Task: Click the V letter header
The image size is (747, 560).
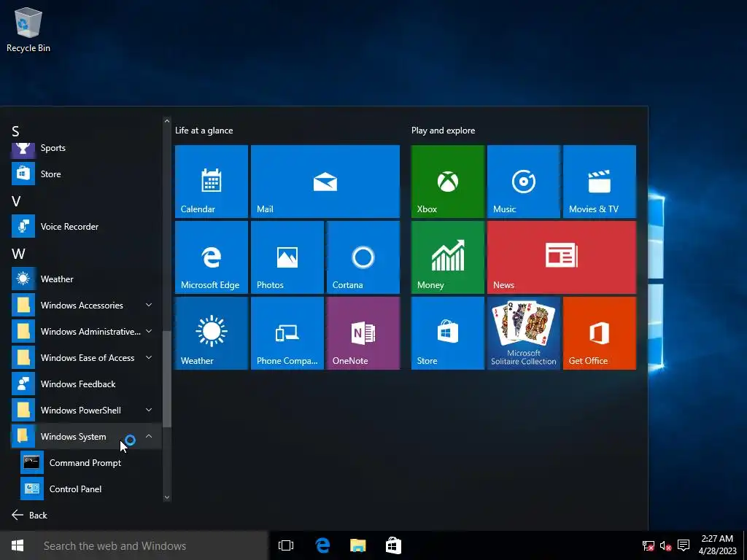Action: (16, 201)
